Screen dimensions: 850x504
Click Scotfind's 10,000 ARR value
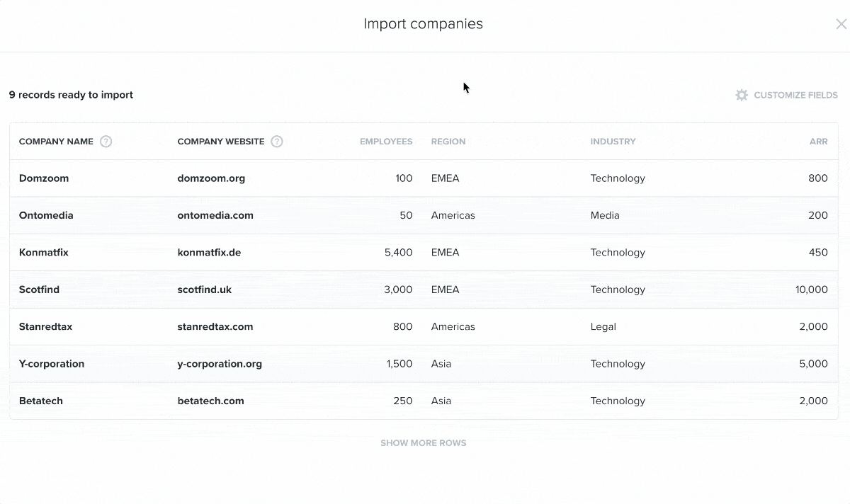point(812,290)
